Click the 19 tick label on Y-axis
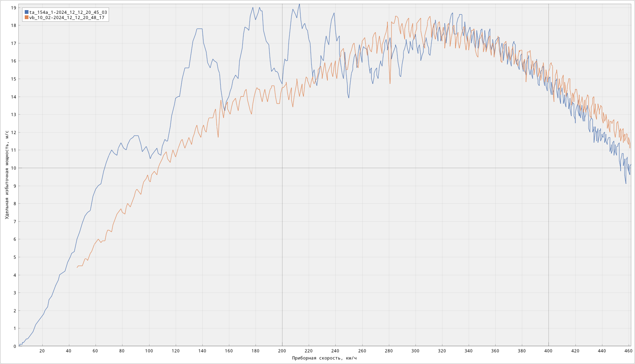 tap(13, 8)
